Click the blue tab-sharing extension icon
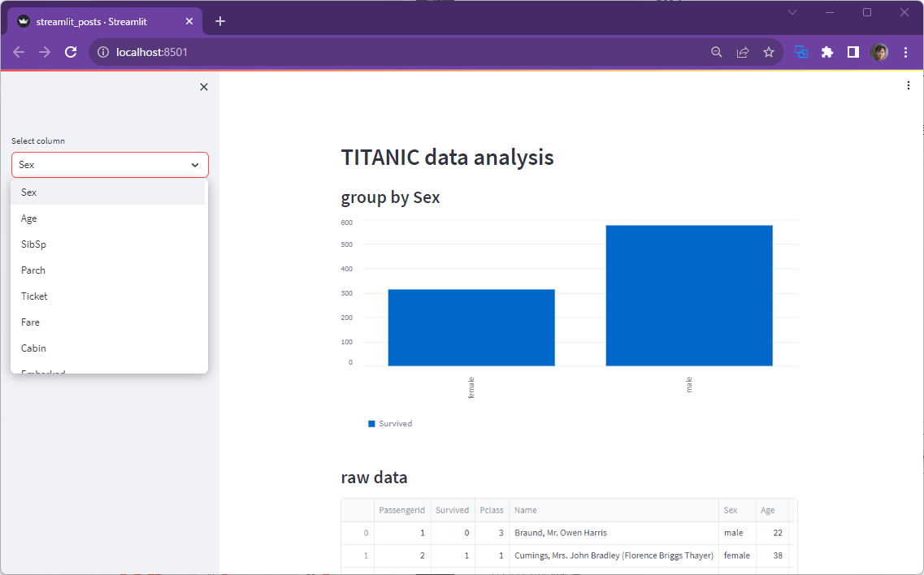This screenshot has width=924, height=575. [x=800, y=51]
